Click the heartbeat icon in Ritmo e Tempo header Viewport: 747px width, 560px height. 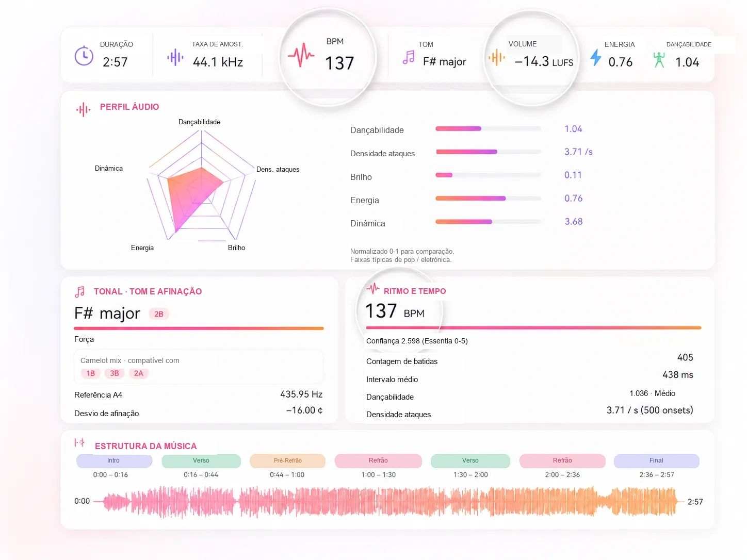372,289
